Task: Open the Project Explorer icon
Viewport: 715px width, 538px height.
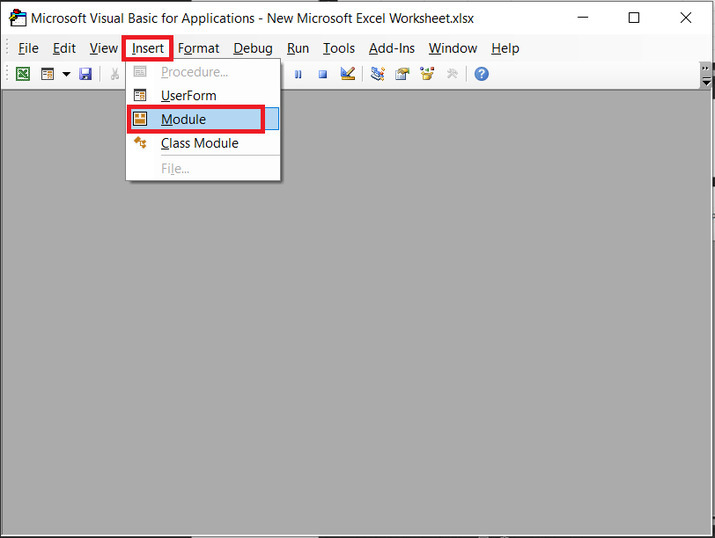Action: pos(378,73)
